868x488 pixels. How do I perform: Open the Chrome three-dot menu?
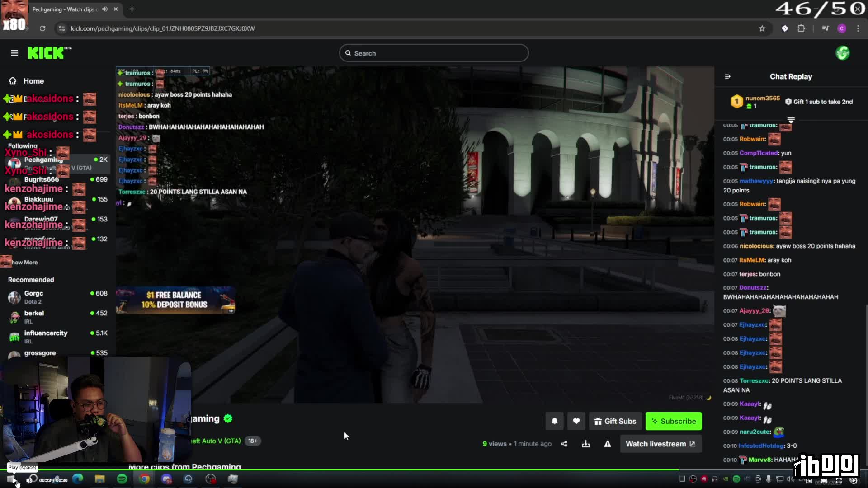point(858,28)
